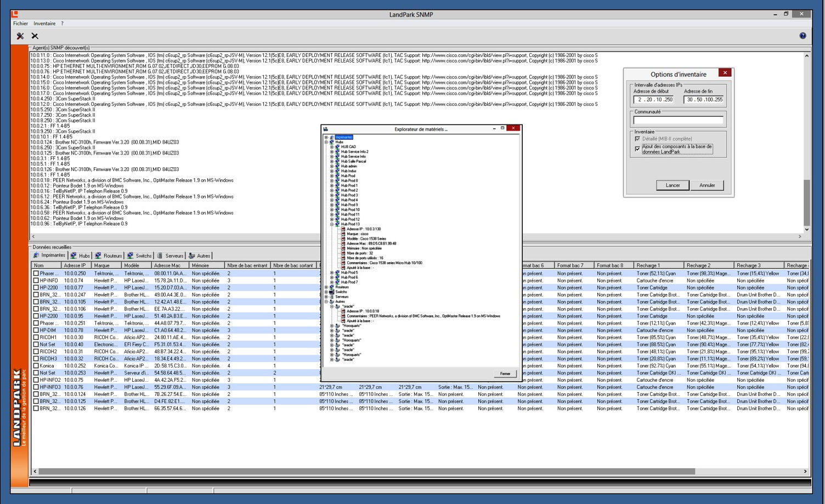Switch to the Routeurs data tab
This screenshot has width=825, height=504.
[x=109, y=256]
